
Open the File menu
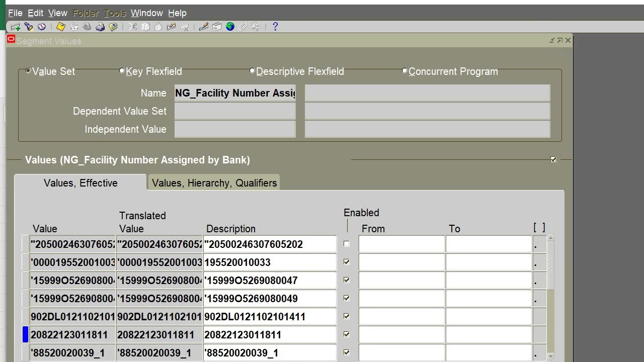click(x=15, y=13)
